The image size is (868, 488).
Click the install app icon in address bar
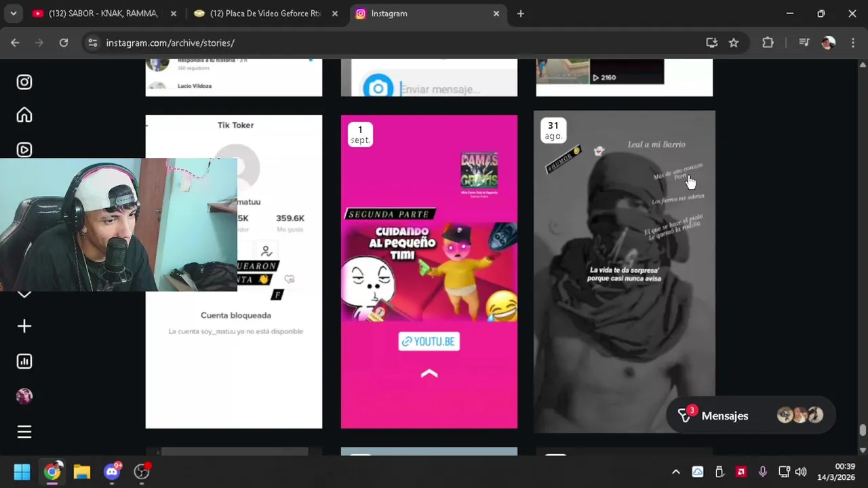(711, 43)
